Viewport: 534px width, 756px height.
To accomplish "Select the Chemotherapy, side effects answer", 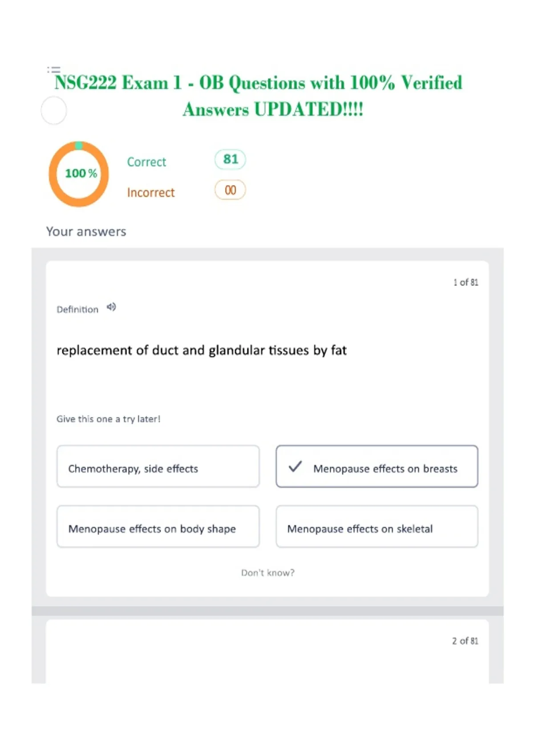I will (158, 466).
